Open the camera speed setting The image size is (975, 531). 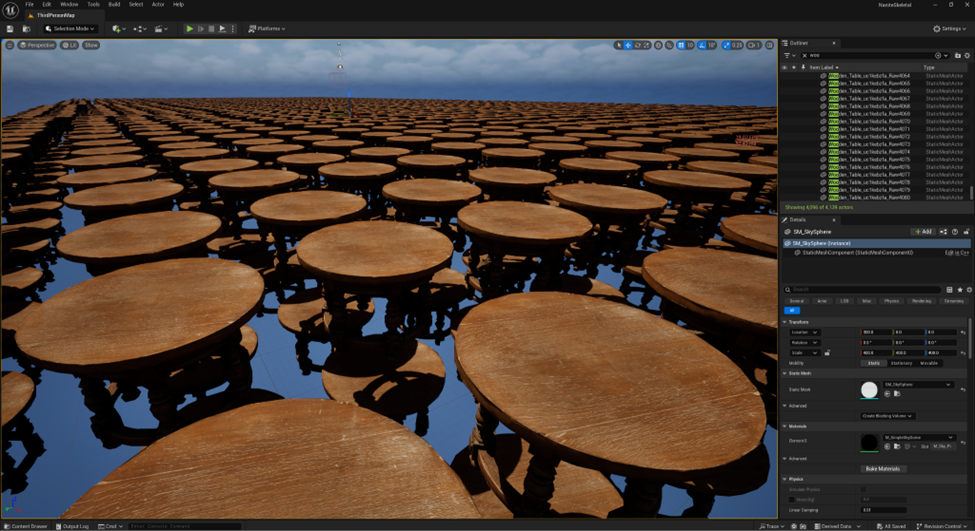click(754, 45)
